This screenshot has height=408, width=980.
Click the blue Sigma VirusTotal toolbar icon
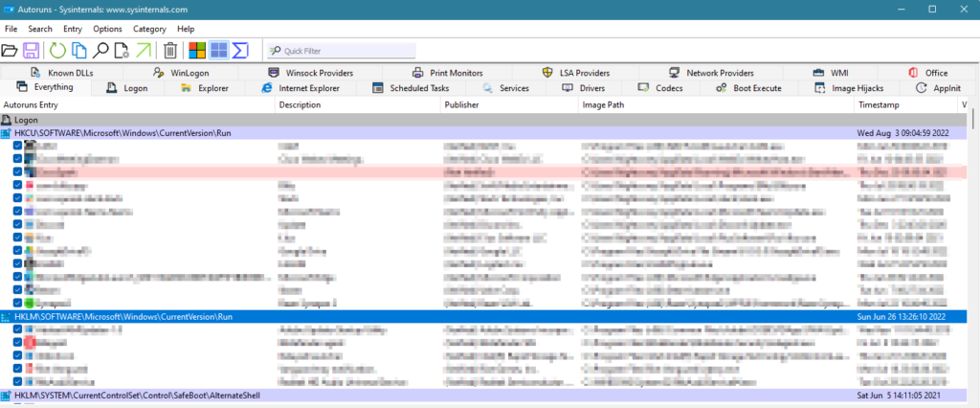pos(240,50)
